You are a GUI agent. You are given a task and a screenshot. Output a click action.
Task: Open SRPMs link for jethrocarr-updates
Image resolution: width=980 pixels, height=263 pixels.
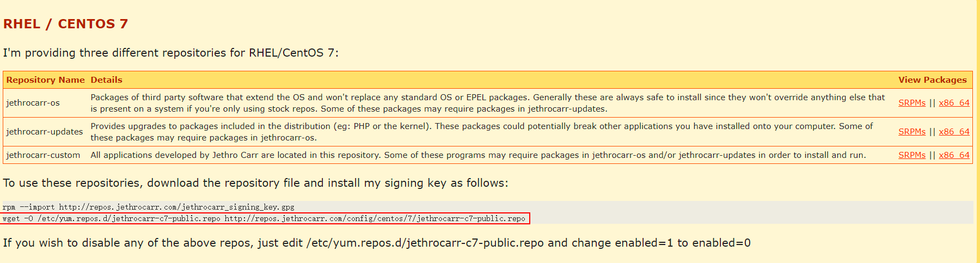click(912, 132)
